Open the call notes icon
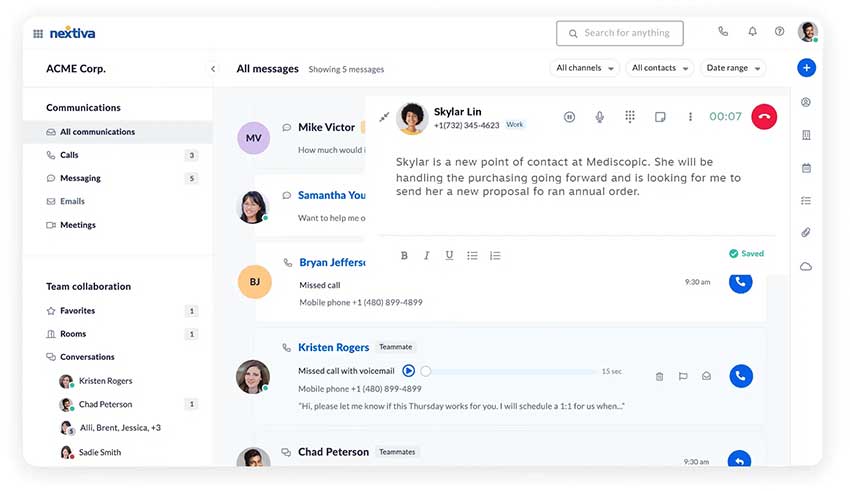The width and height of the screenshot is (850, 491). pyautogui.click(x=660, y=117)
